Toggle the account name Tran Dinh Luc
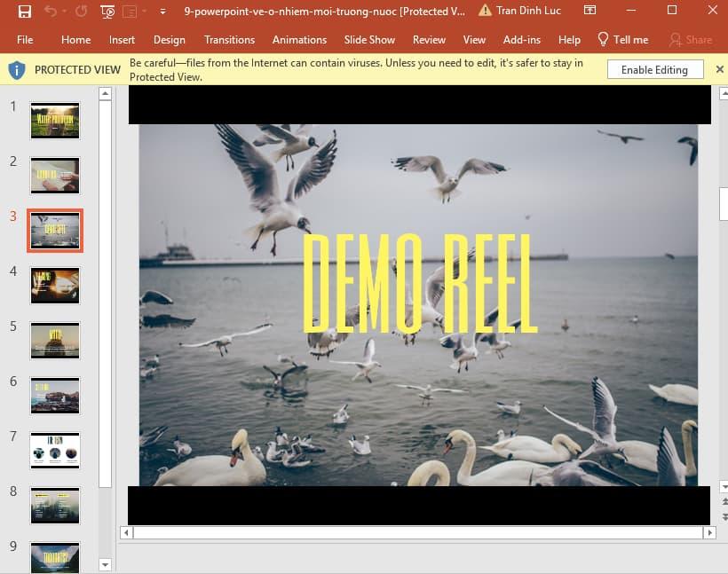728x574 pixels. 527,11
